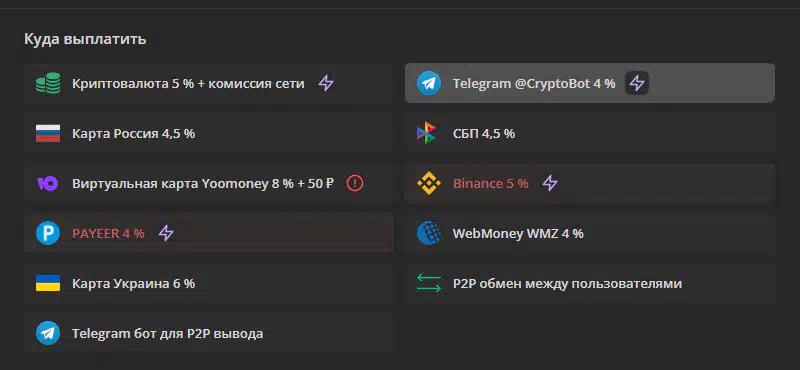Open P2P обмен между пользователями

590,284
